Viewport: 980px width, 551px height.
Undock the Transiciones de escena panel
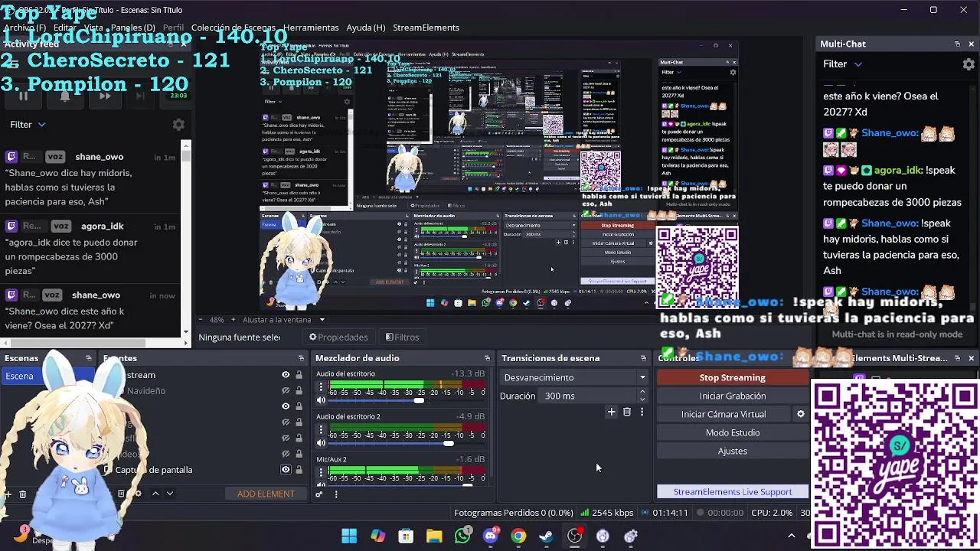pyautogui.click(x=643, y=358)
